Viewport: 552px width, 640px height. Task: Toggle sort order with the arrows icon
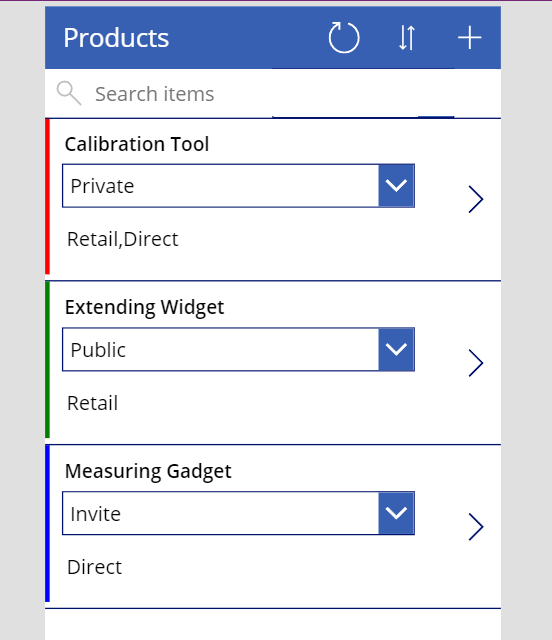[407, 38]
